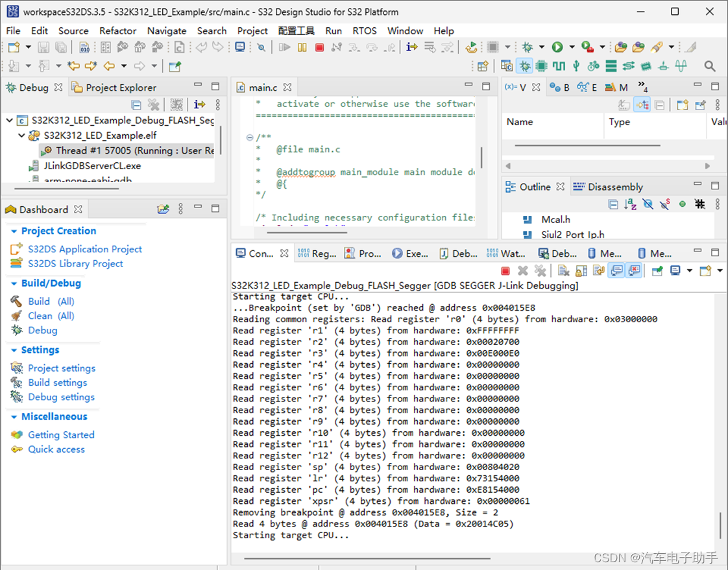
Task: Click the Outline Sort alphabetically icon
Action: click(x=630, y=204)
